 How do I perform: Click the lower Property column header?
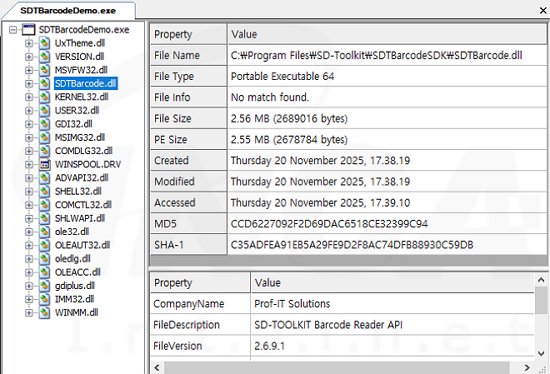200,282
